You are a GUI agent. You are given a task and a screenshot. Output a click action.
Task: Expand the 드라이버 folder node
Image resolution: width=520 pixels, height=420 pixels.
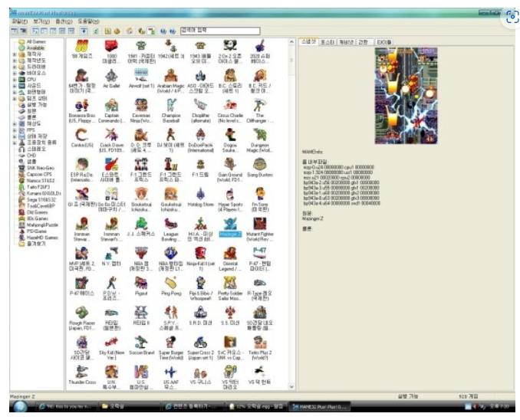click(x=15, y=67)
